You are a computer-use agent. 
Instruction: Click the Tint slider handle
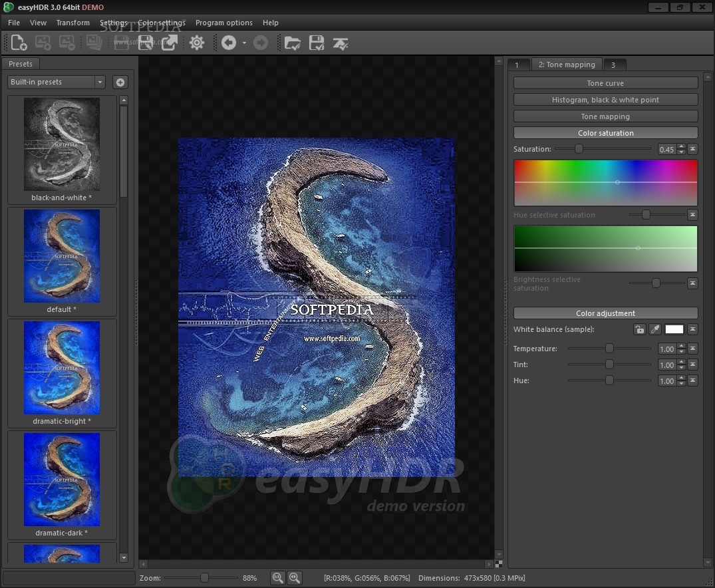tap(610, 365)
